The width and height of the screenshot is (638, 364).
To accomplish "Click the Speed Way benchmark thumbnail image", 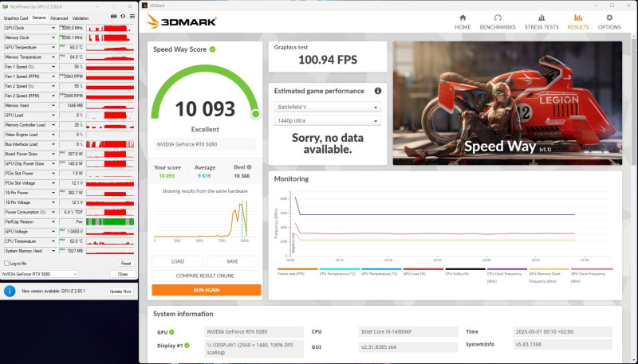I will coord(507,104).
